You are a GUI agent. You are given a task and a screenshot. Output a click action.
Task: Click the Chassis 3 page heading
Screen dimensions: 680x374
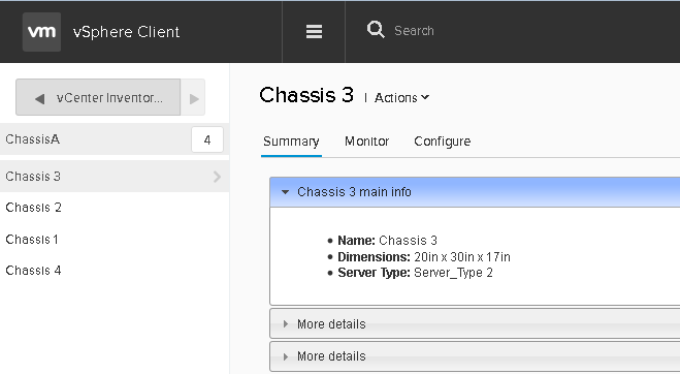point(307,95)
